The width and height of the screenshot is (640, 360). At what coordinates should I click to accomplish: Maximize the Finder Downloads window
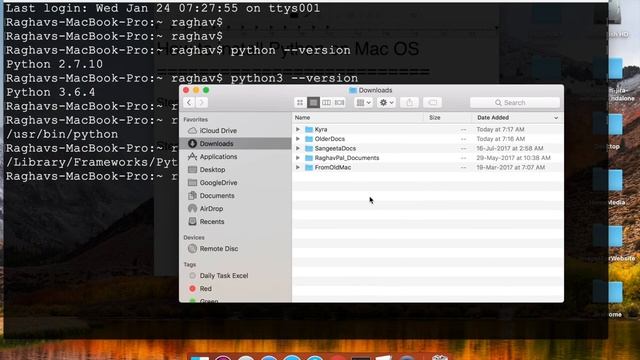point(206,90)
